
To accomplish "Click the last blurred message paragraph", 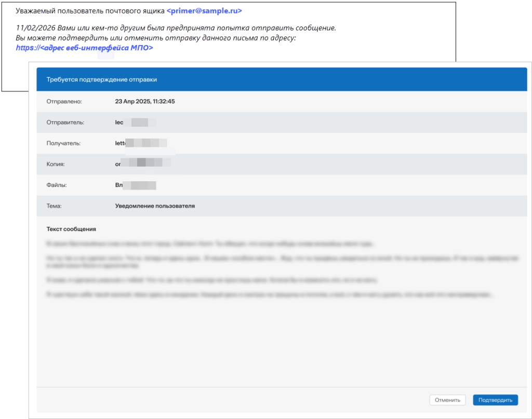I will click(268, 294).
